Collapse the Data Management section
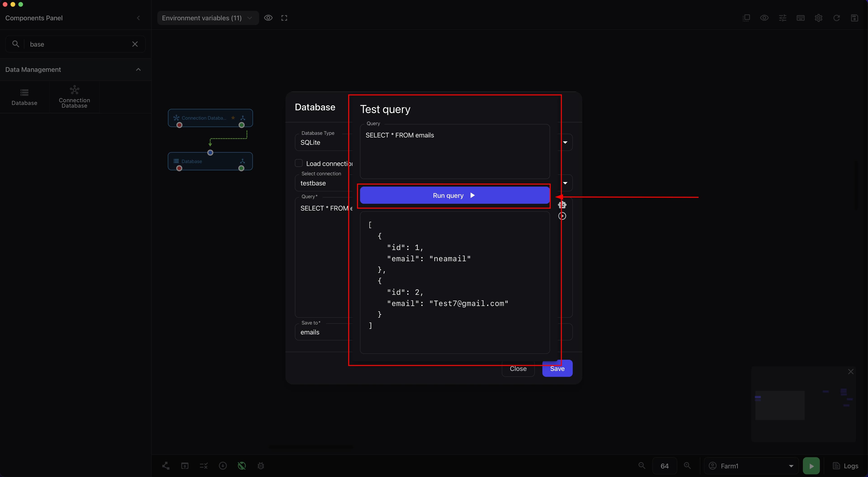The width and height of the screenshot is (868, 477). [138, 69]
